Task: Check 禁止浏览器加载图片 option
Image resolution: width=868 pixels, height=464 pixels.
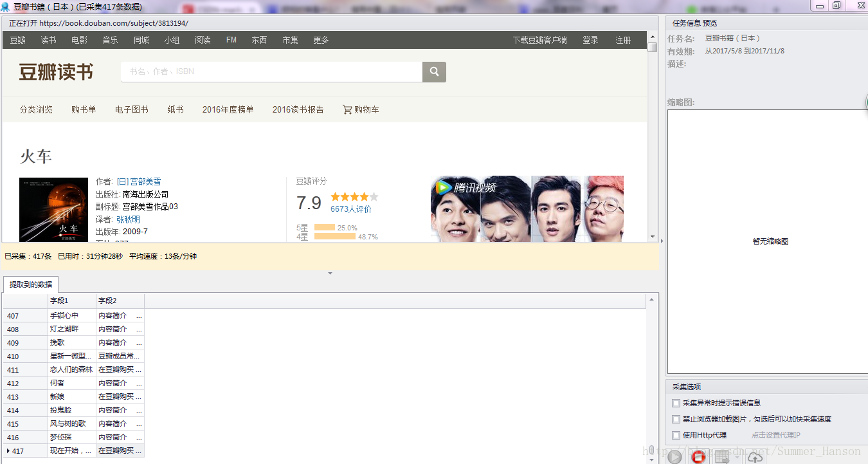Action: (x=676, y=419)
